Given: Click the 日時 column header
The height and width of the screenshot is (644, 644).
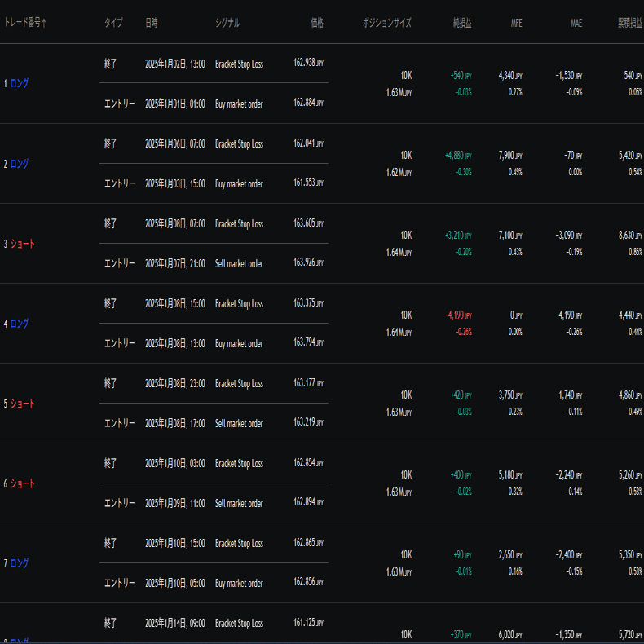Looking at the screenshot, I should pos(151,23).
